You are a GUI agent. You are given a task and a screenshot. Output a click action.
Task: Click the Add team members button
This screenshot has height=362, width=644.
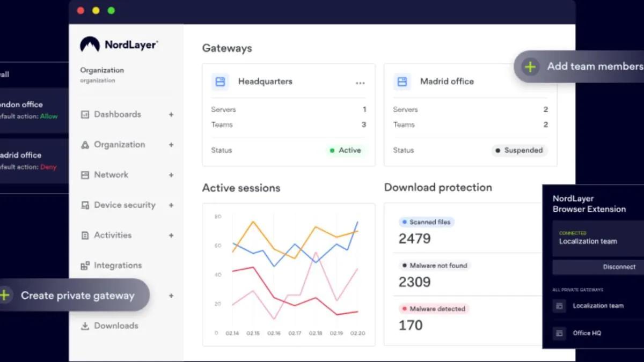[x=580, y=67]
